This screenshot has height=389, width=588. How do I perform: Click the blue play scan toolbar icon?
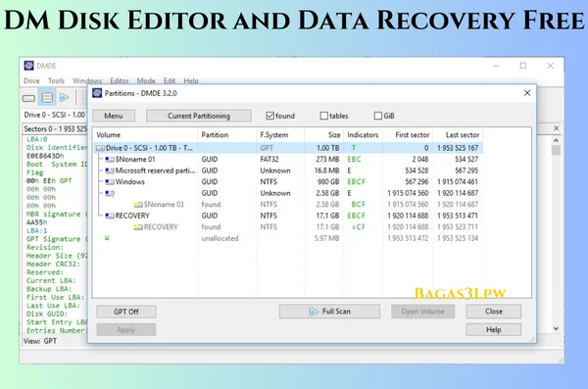(x=64, y=98)
